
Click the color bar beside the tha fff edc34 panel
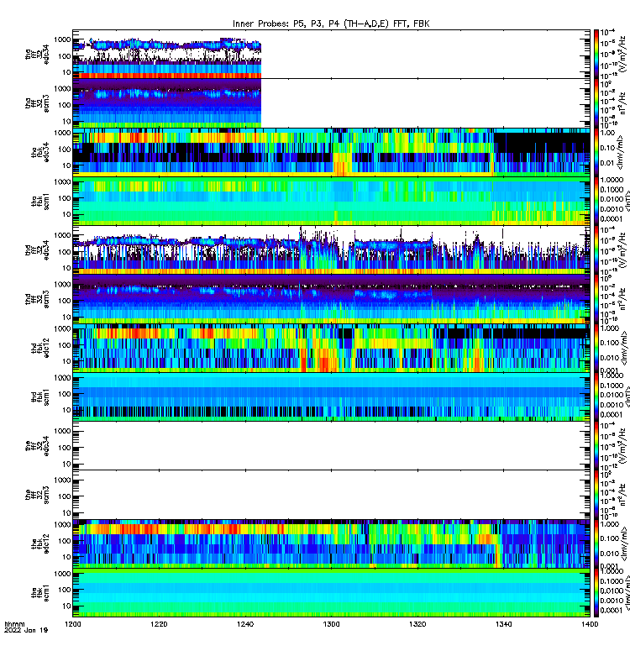pyautogui.click(x=596, y=54)
